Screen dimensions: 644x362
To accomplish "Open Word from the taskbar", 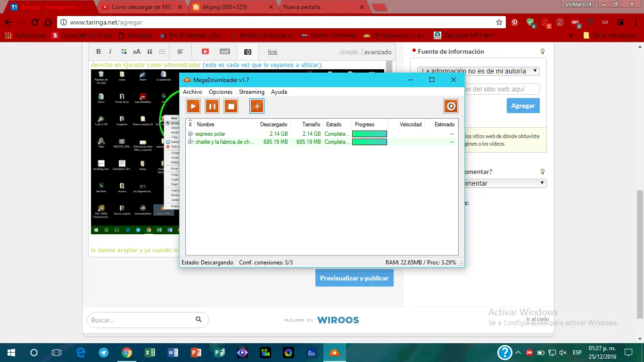I will click(173, 352).
